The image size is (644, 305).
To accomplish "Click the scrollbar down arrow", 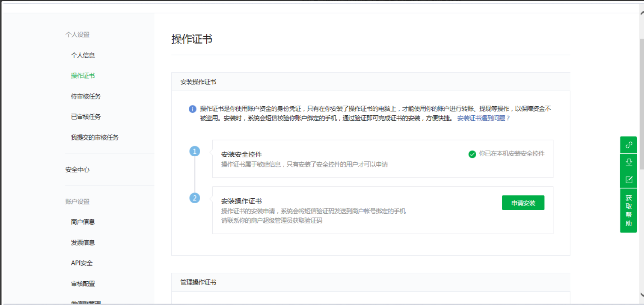I will (x=642, y=295).
